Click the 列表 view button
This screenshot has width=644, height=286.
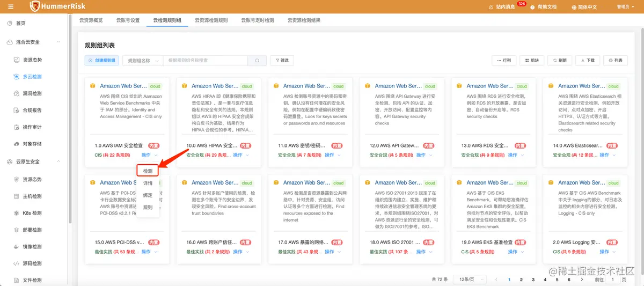pos(616,61)
